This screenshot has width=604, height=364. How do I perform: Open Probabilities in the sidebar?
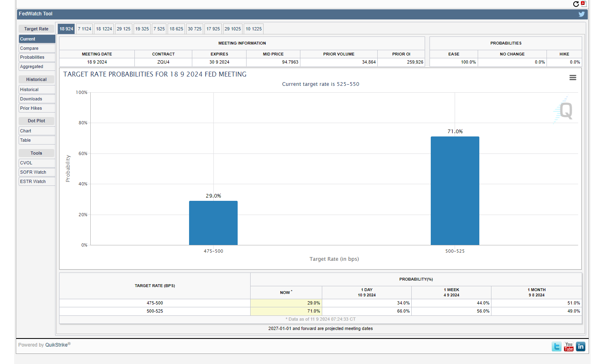(36, 57)
